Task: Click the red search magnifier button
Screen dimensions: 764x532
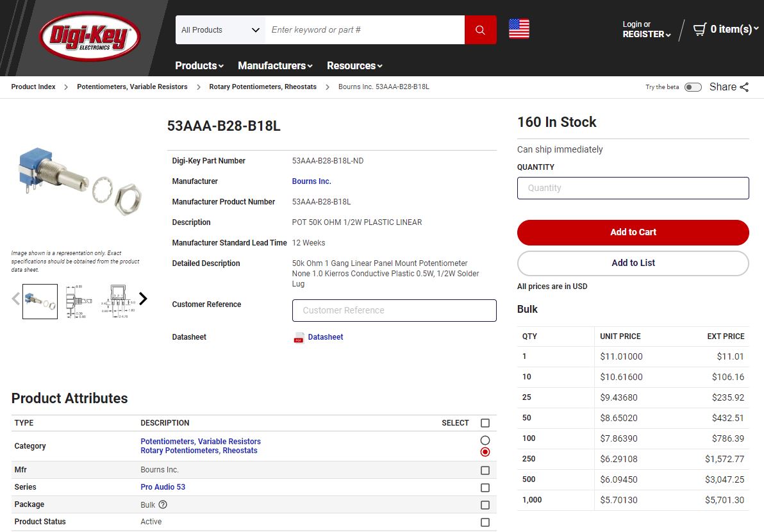Action: (481, 29)
